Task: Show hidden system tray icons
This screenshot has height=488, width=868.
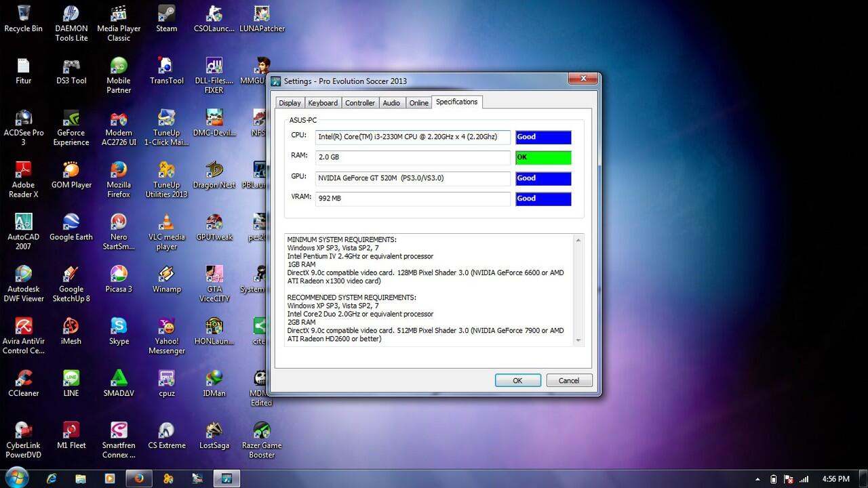Action: pos(757,479)
